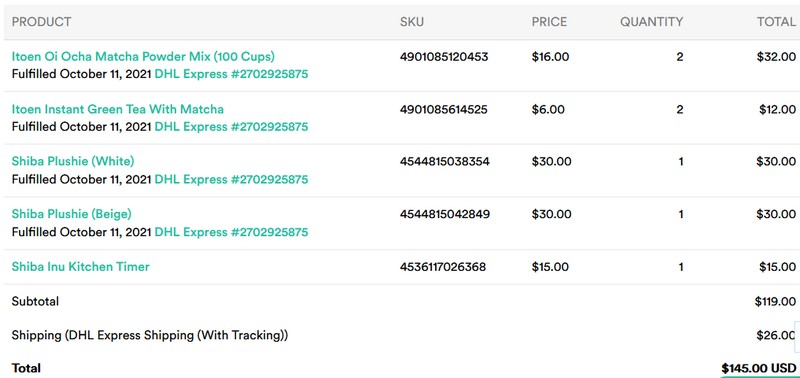This screenshot has width=800, height=378.
Task: Click the SKU column header
Action: (412, 22)
